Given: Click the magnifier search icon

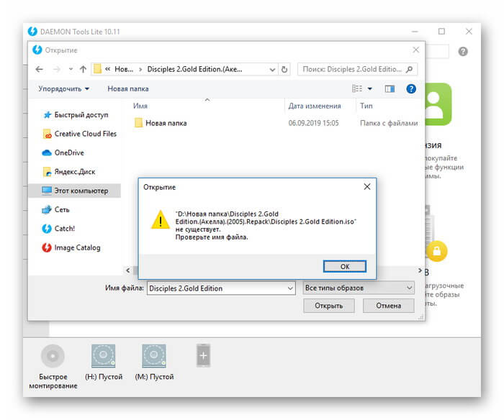Looking at the screenshot, I should click(x=409, y=69).
